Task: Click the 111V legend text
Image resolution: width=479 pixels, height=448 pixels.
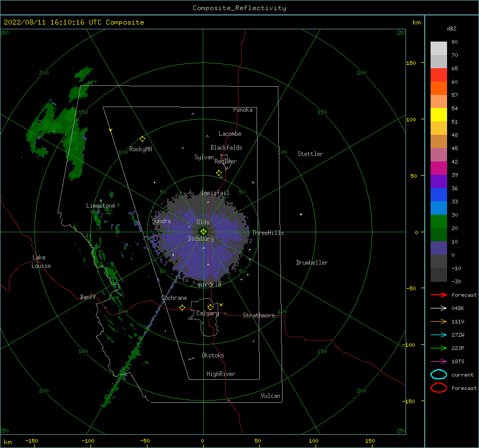Action: (x=458, y=321)
